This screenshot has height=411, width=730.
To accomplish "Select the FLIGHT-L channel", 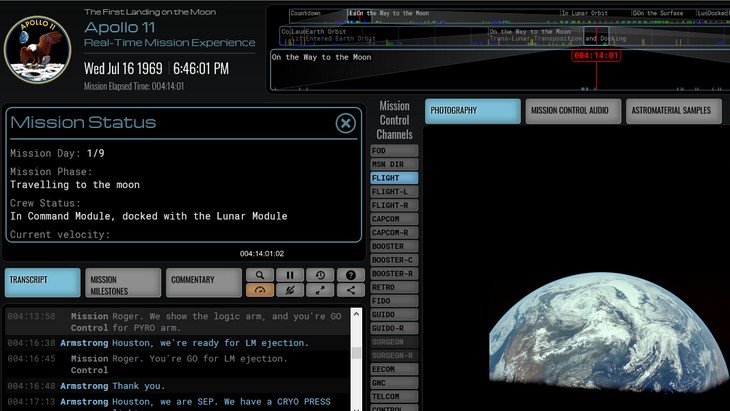I will coord(394,192).
